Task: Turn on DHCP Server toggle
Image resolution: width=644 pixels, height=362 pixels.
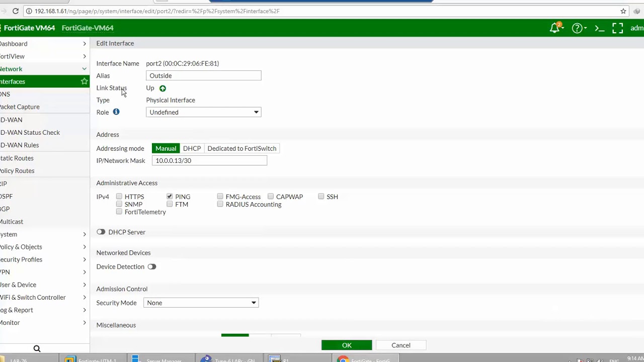Action: 101,232
